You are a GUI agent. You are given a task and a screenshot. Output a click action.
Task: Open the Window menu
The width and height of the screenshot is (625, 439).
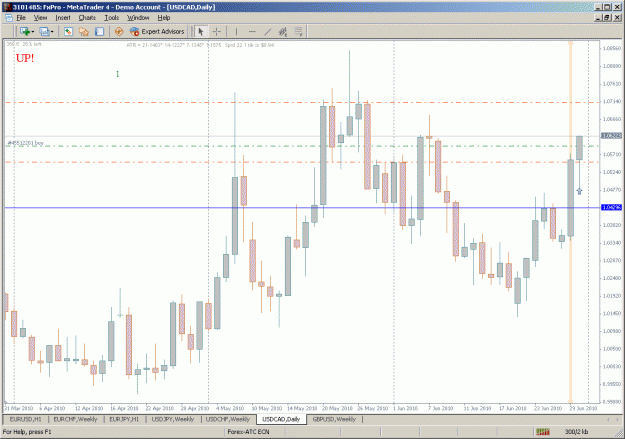point(138,18)
